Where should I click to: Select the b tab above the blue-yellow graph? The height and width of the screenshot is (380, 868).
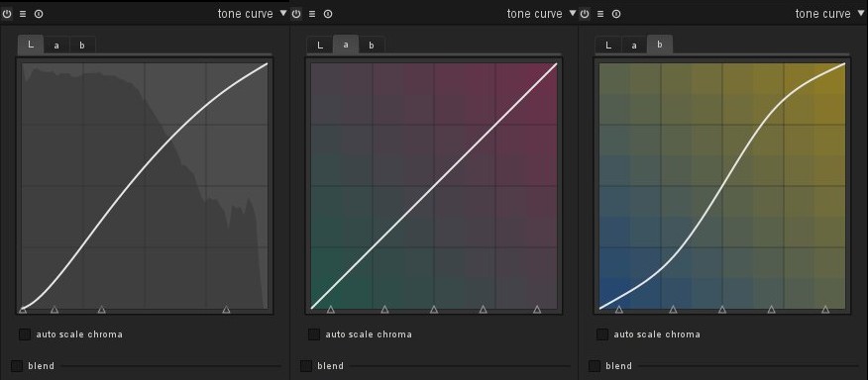pos(660,45)
